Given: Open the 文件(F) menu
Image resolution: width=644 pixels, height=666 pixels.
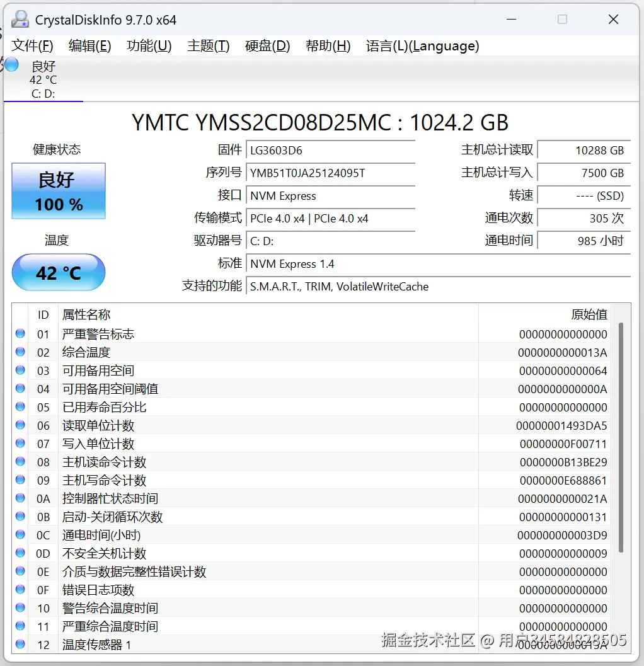Looking at the screenshot, I should tap(32, 46).
